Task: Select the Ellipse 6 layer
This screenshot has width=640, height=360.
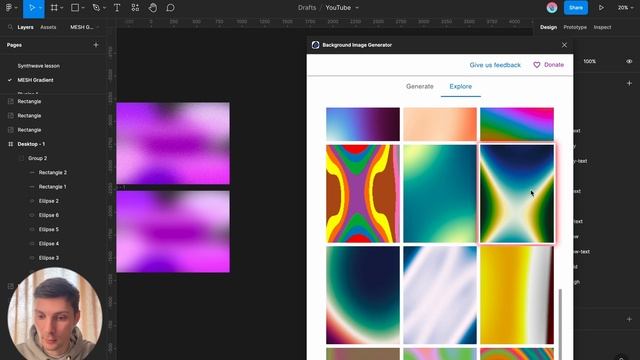Action: 49,215
